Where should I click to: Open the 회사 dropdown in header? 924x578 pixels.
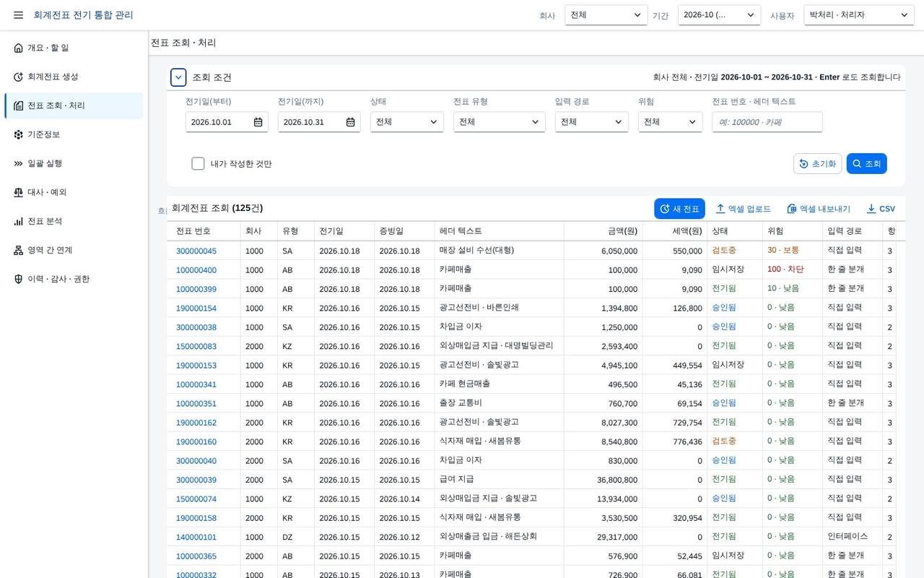606,15
